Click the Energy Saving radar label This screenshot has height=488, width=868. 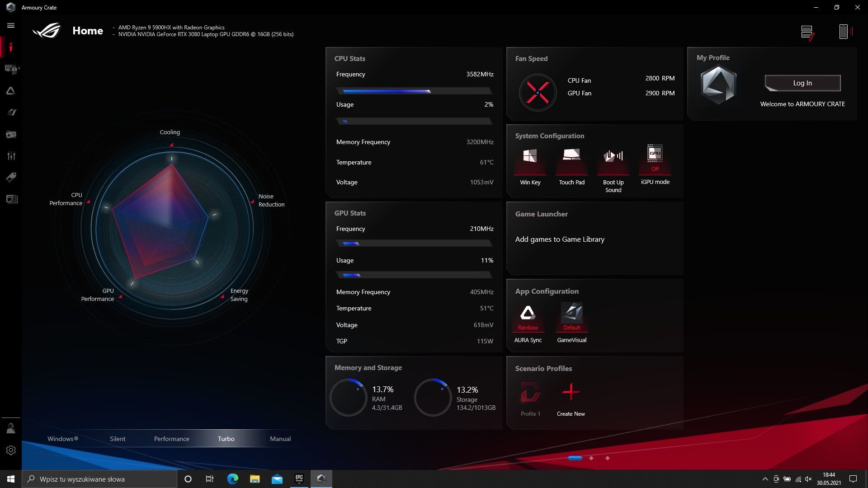tap(239, 295)
